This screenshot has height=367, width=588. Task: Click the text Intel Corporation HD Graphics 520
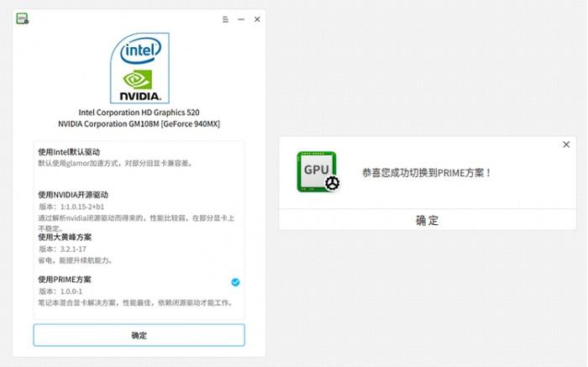tap(139, 113)
